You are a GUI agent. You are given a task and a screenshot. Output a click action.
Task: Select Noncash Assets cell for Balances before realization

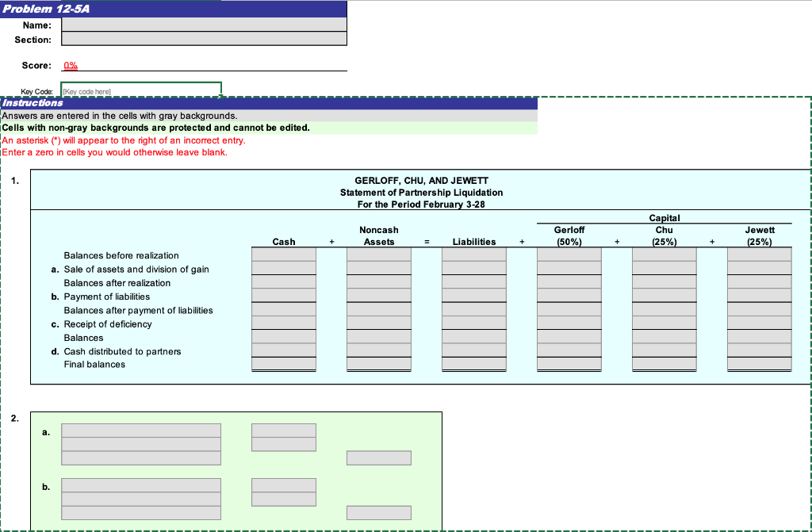379,255
